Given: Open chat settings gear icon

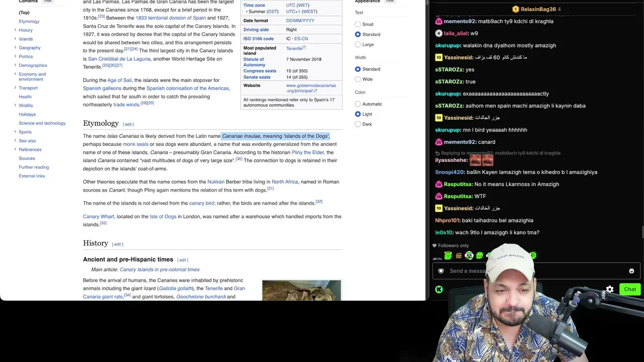Looking at the screenshot, I should pos(610,289).
